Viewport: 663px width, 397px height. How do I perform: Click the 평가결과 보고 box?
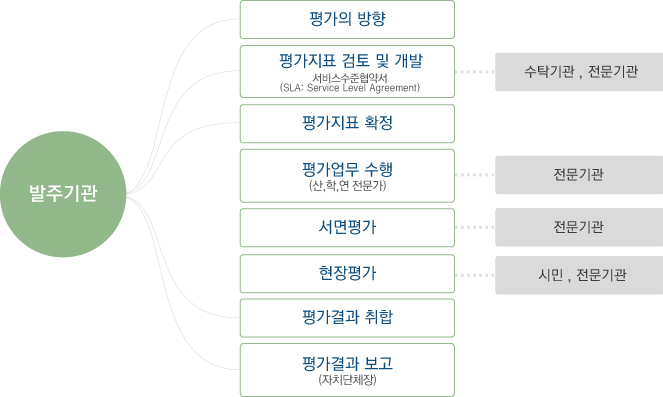point(347,370)
